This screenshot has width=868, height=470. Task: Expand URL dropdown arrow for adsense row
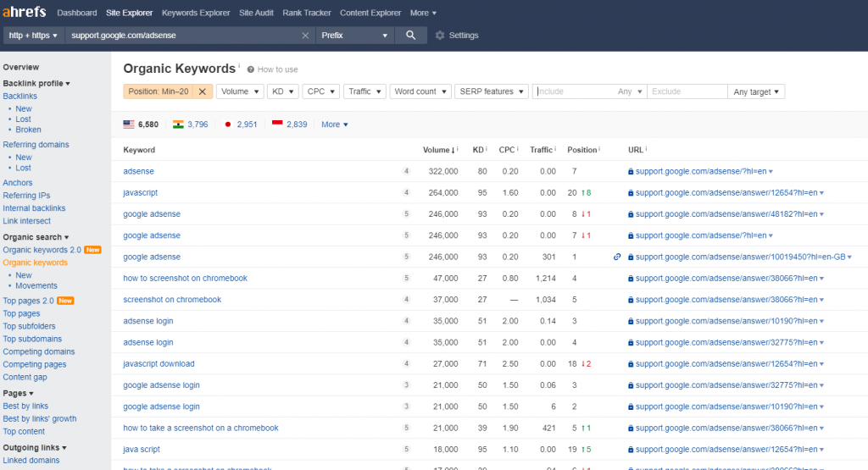[x=771, y=172]
